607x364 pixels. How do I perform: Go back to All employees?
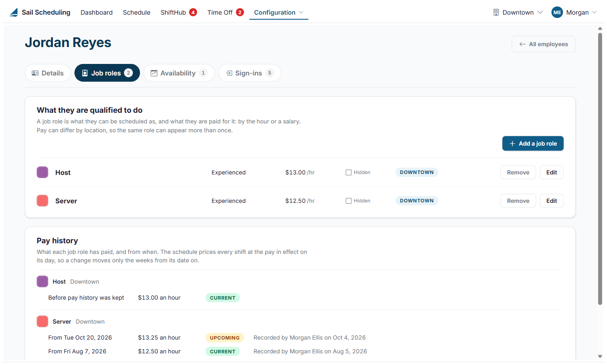click(543, 44)
